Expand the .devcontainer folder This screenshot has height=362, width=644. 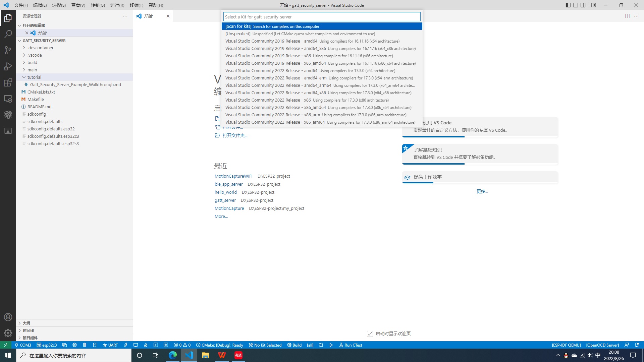(x=74, y=48)
